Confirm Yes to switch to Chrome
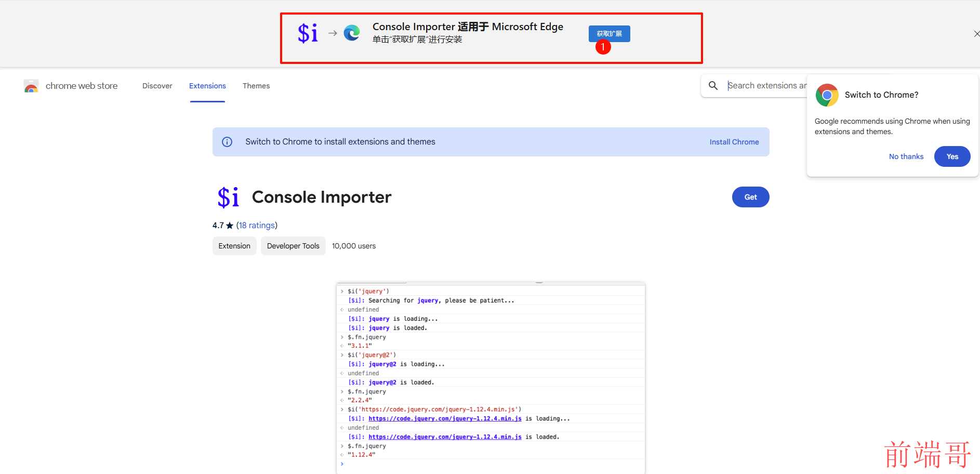The image size is (980, 474). pyautogui.click(x=952, y=156)
